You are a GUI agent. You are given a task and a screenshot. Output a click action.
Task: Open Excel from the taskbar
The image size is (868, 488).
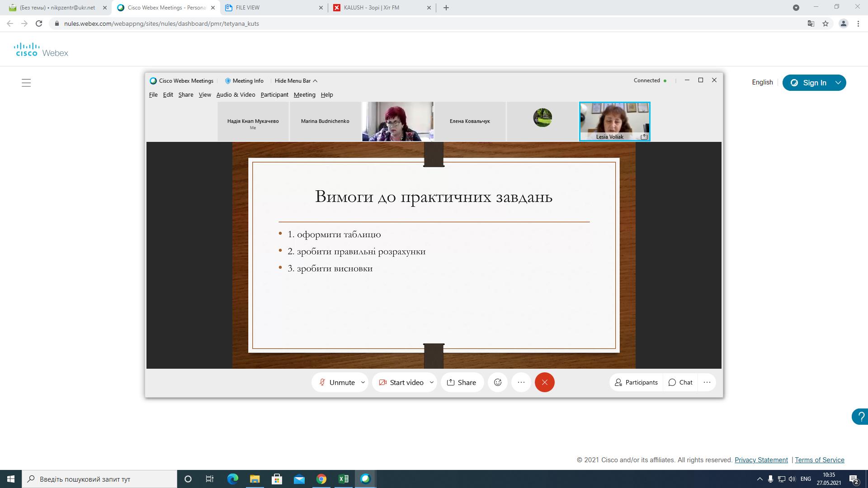343,479
